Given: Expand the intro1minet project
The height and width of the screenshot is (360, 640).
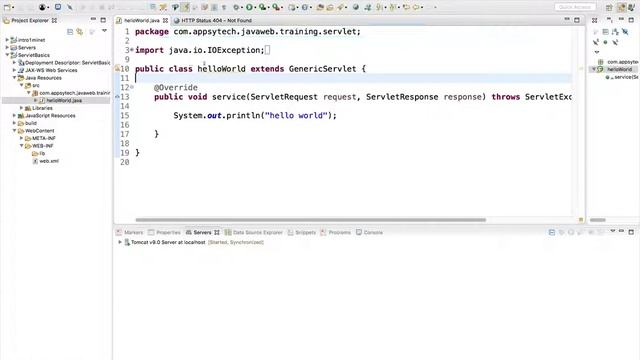Looking at the screenshot, I should (x=7, y=40).
